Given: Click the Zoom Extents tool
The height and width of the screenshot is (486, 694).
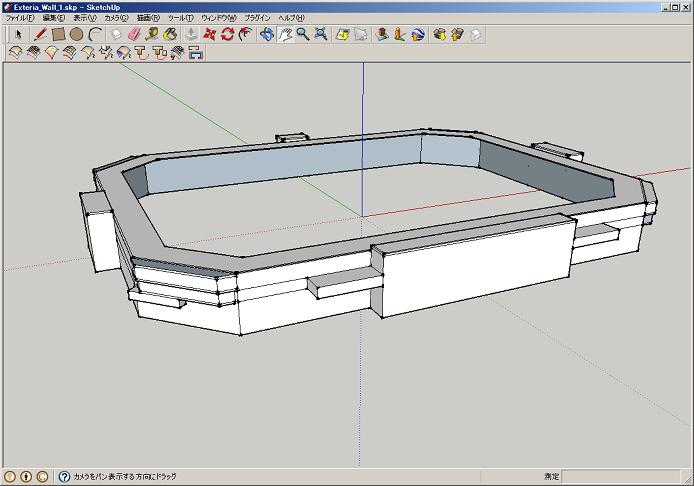Looking at the screenshot, I should tap(320, 34).
